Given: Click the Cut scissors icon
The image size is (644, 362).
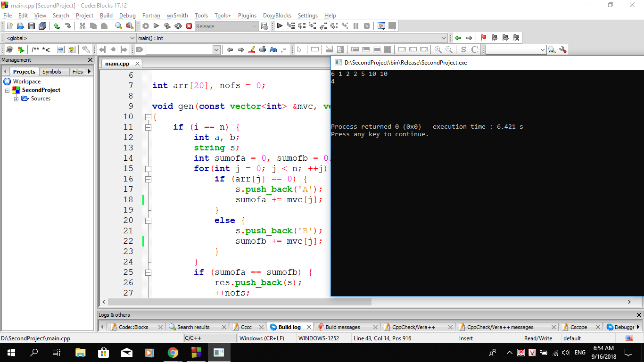Looking at the screenshot, I should pos(83,26).
